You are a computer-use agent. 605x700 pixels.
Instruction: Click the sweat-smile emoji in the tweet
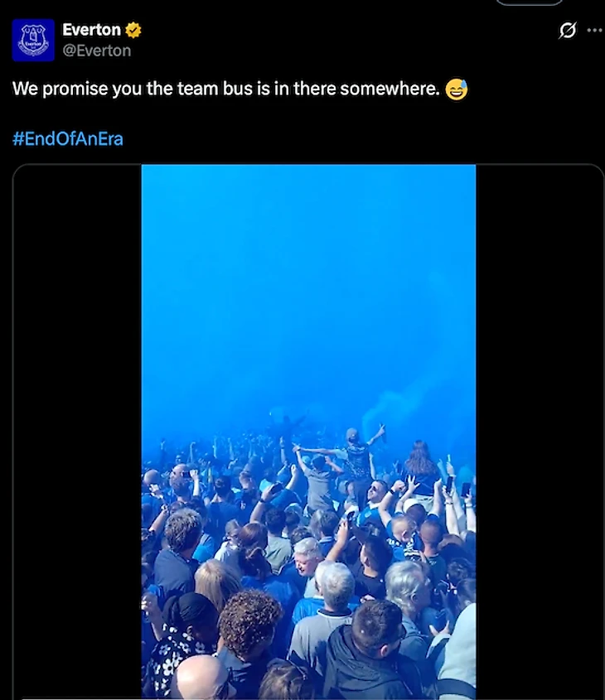456,89
